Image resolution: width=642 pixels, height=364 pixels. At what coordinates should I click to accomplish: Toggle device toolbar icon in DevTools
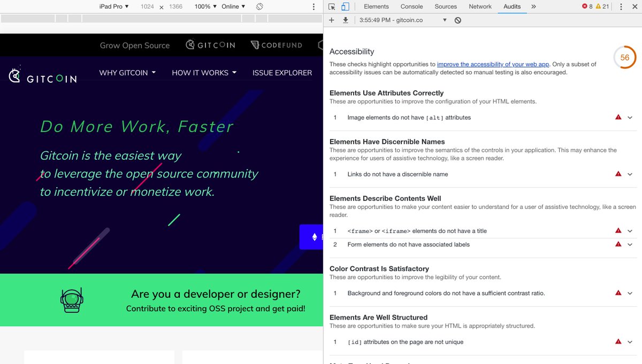[x=346, y=6]
